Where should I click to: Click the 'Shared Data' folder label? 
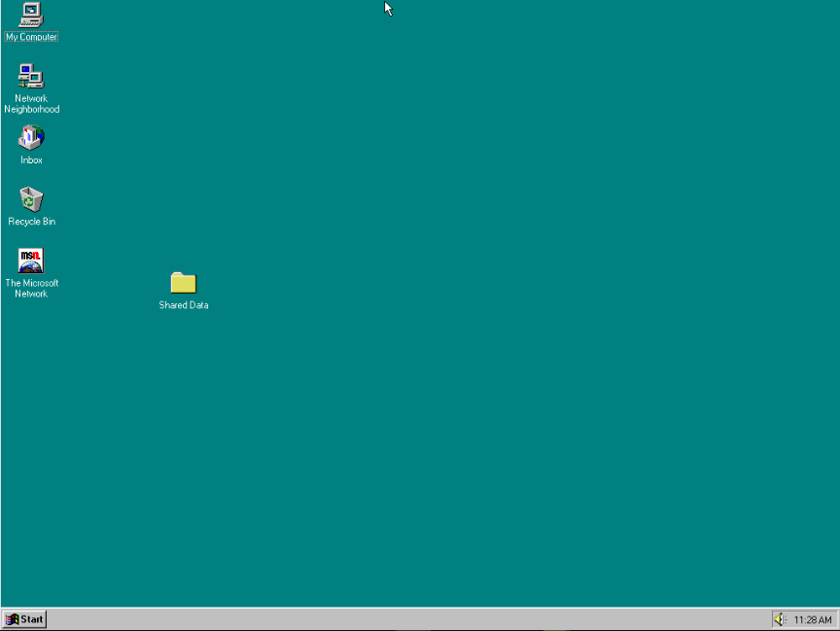click(x=184, y=304)
